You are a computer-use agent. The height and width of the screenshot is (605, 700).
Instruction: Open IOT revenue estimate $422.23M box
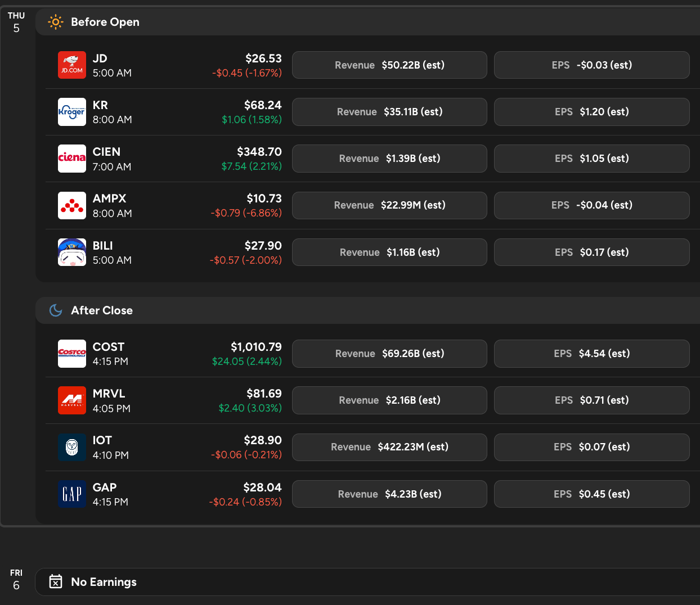389,447
